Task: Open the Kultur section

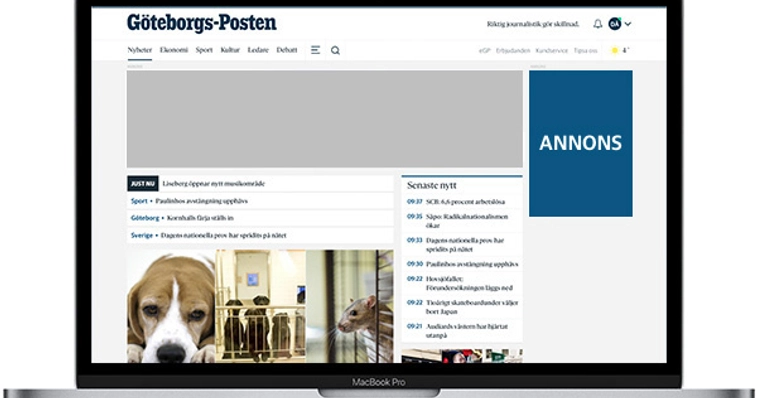Action: pos(230,50)
